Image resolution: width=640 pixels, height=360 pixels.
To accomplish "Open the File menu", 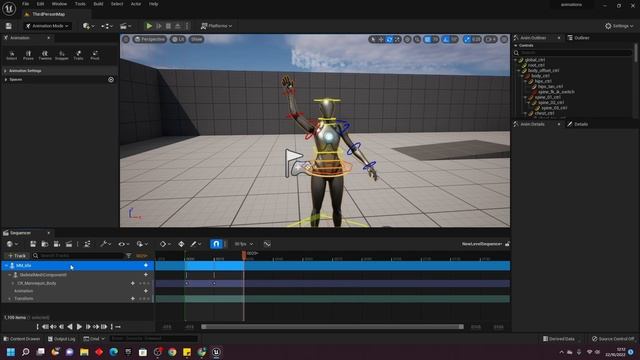I will coord(25,4).
